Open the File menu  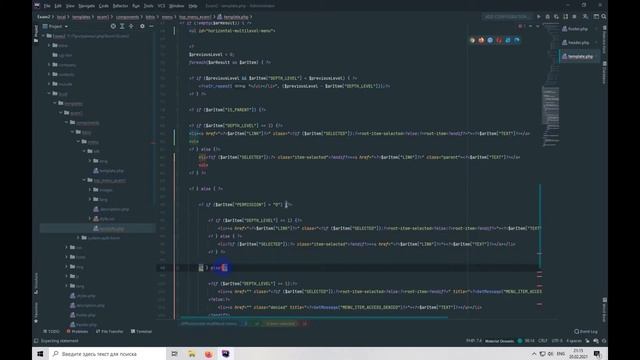click(x=47, y=6)
